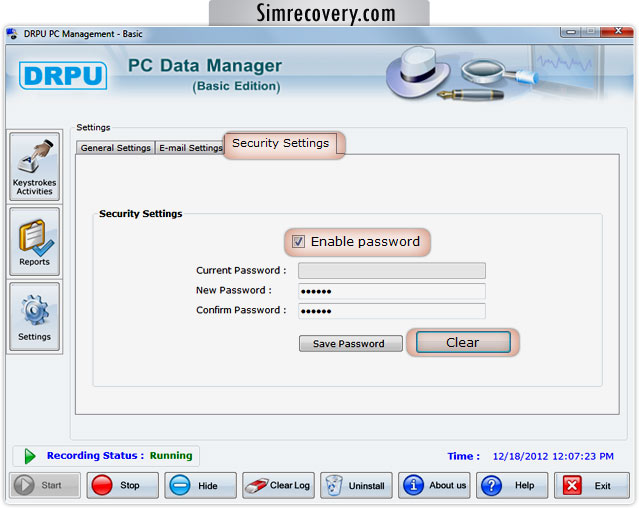Click the app icon in the title bar
The image size is (639, 508).
click(x=12, y=34)
